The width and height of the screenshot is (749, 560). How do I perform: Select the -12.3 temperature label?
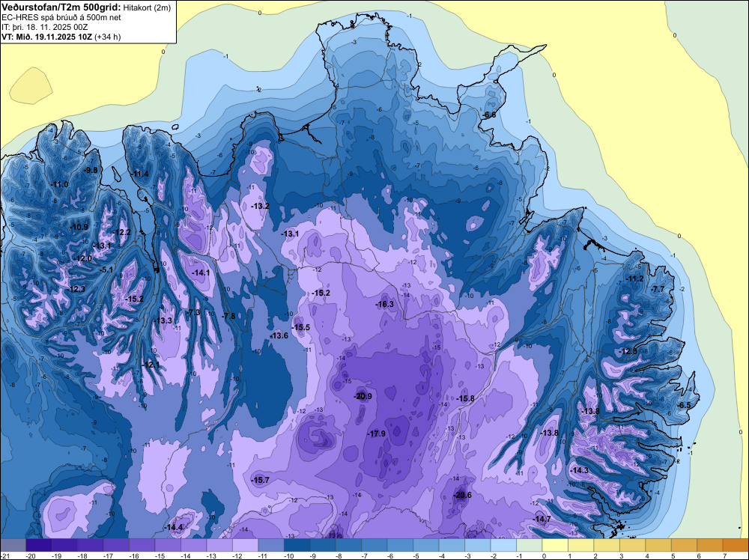click(x=76, y=289)
